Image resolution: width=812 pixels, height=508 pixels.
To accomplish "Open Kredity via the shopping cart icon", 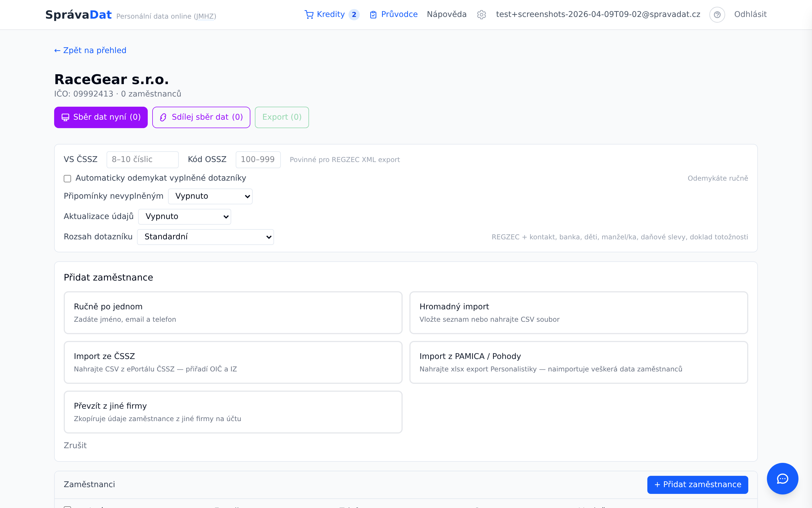I will [309, 14].
